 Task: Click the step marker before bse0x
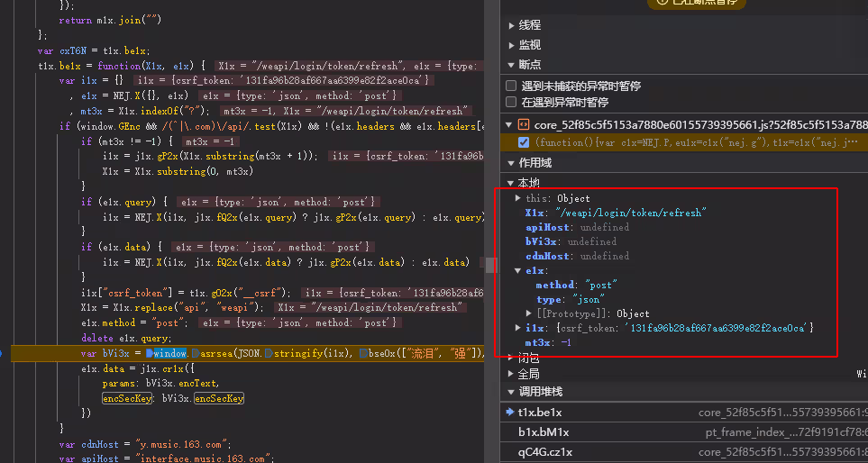pyautogui.click(x=362, y=354)
